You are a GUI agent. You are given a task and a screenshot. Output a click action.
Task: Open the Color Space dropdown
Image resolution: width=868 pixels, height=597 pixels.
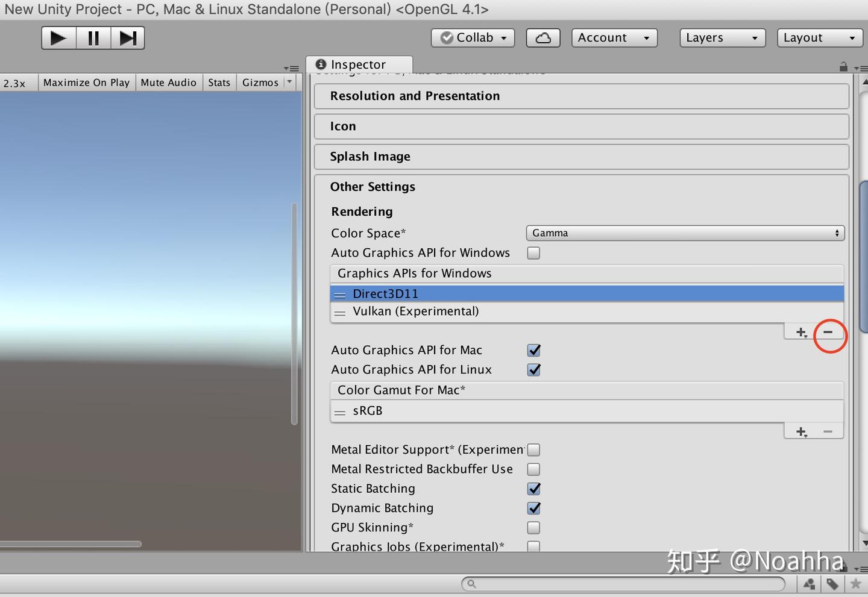point(685,233)
